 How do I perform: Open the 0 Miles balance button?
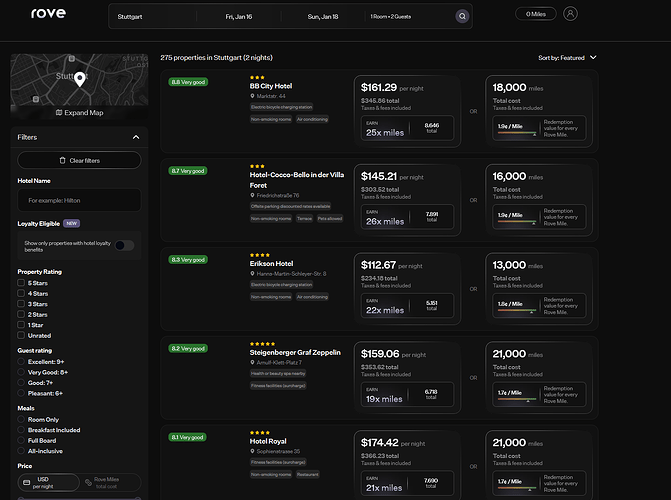pos(536,14)
